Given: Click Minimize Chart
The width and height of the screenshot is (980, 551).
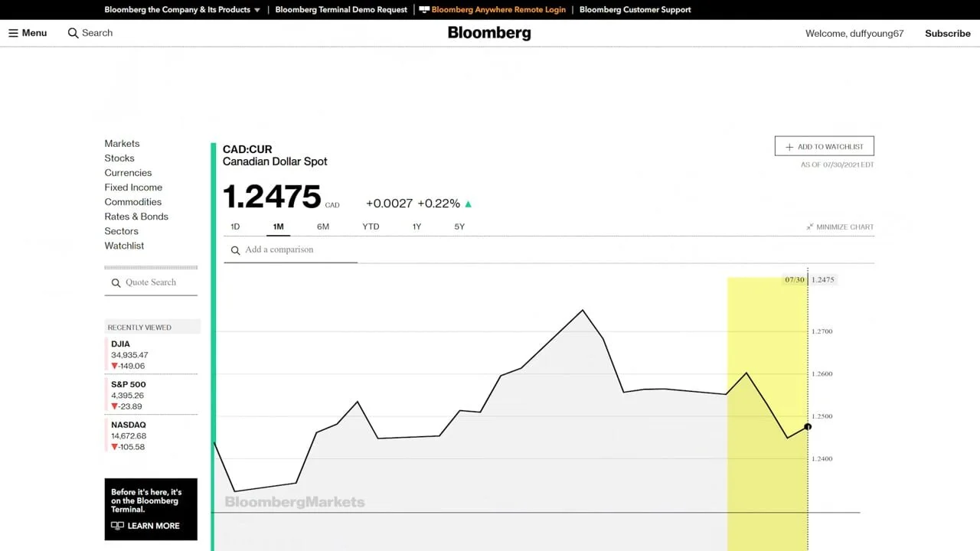Looking at the screenshot, I should click(840, 227).
